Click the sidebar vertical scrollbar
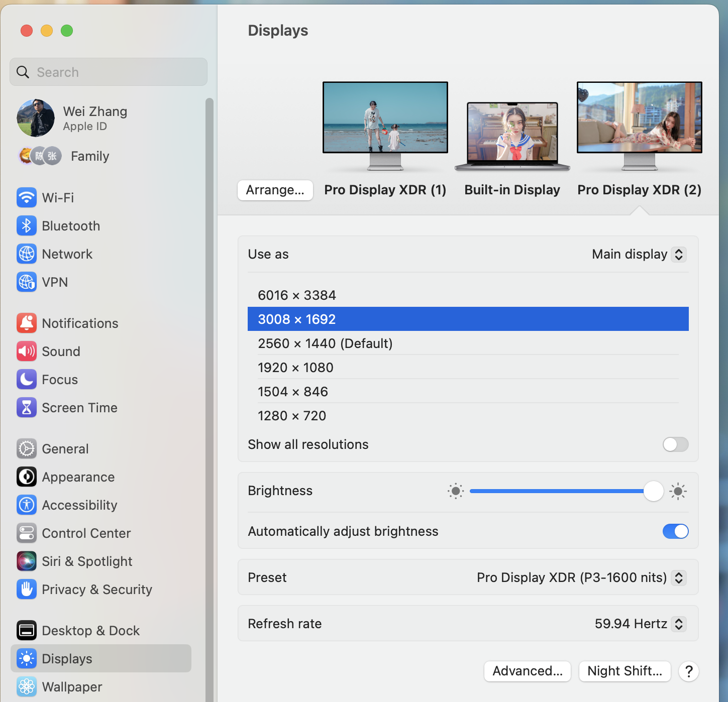Image resolution: width=728 pixels, height=702 pixels. click(x=210, y=400)
